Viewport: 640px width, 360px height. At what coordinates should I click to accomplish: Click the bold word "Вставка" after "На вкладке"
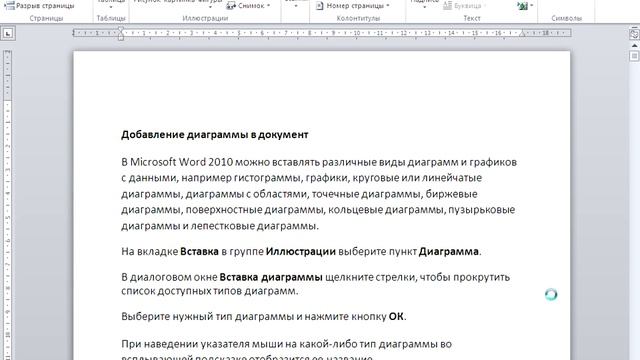coord(200,251)
